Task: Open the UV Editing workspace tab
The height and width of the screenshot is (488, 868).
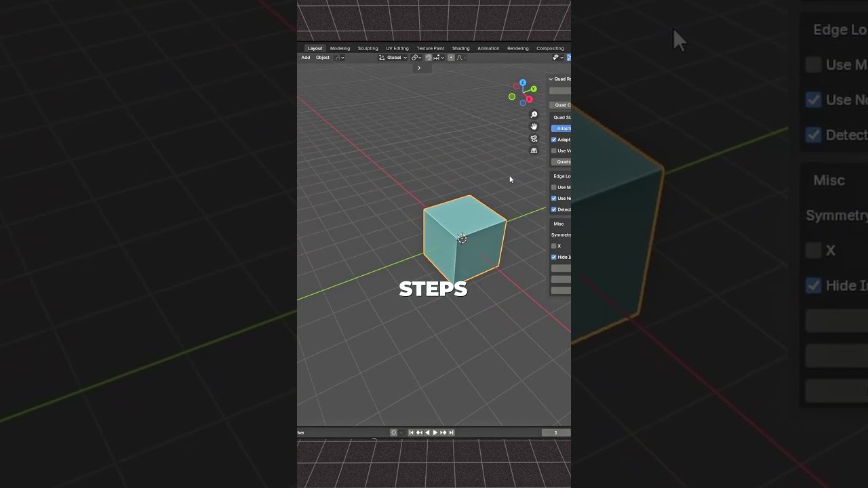Action: 397,48
